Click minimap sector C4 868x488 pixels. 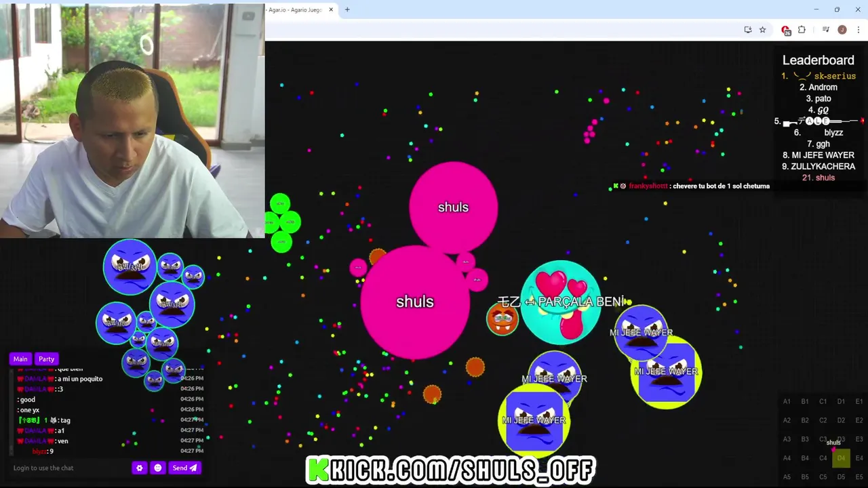pyautogui.click(x=823, y=458)
